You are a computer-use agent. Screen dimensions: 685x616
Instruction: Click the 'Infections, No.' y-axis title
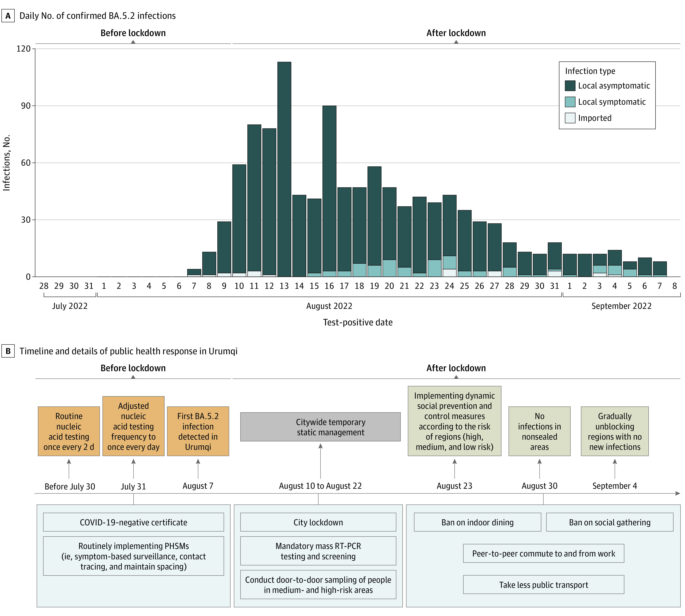[x=7, y=163]
